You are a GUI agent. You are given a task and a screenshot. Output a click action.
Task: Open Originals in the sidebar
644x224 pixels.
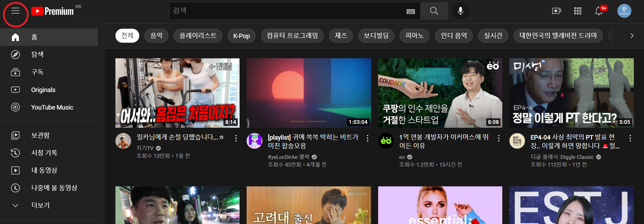pyautogui.click(x=49, y=90)
